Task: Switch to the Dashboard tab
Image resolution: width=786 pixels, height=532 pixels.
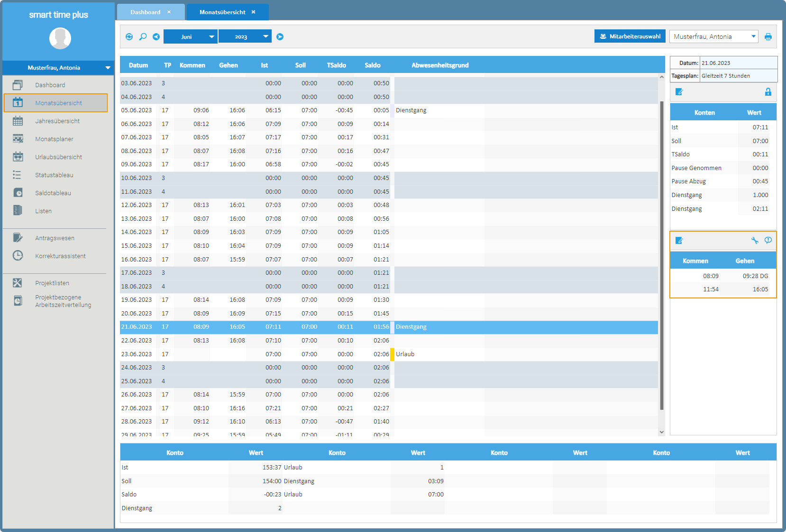Action: click(145, 12)
